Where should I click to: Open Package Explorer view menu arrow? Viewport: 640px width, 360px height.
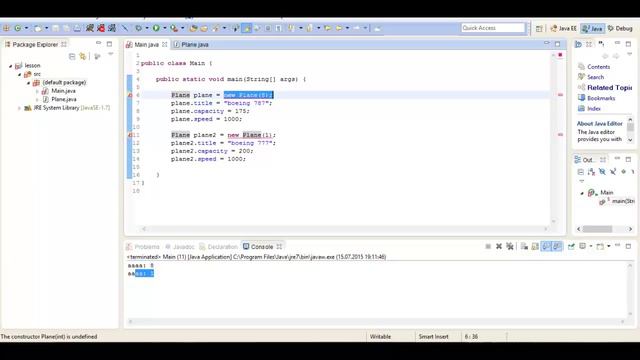coord(111,54)
